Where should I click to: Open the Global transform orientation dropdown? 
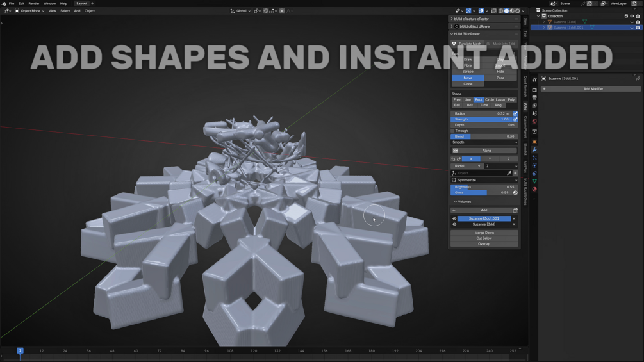[x=241, y=11]
